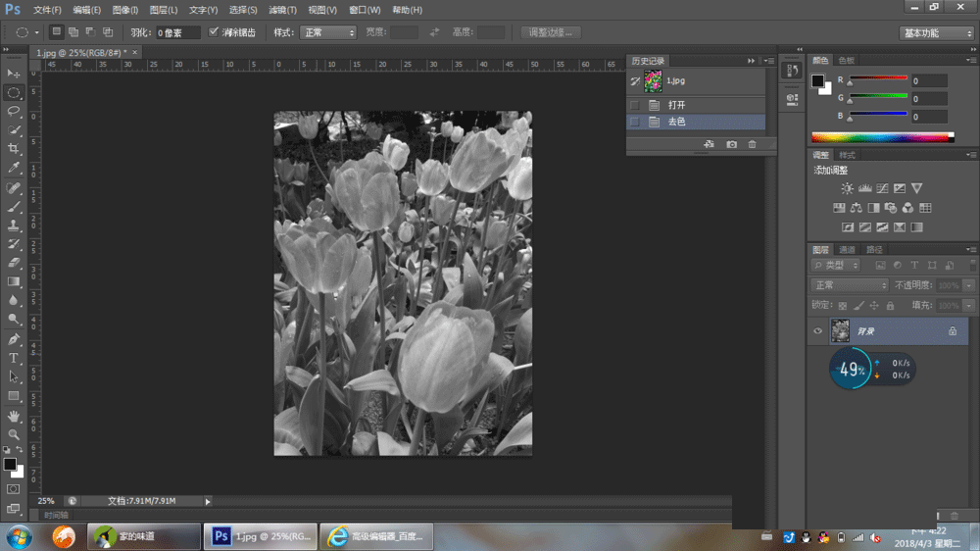Open the 滤镜(T) menu
Screen dimensions: 980x551
coord(284,10)
